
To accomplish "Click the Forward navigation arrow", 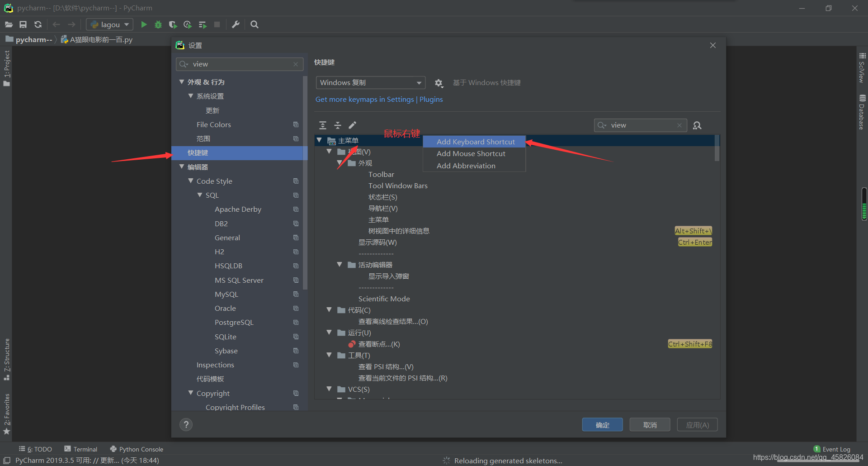I will click(x=71, y=24).
